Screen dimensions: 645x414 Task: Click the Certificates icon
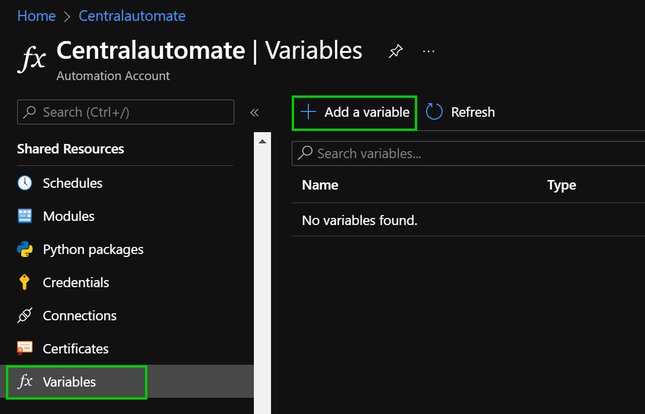coord(25,348)
